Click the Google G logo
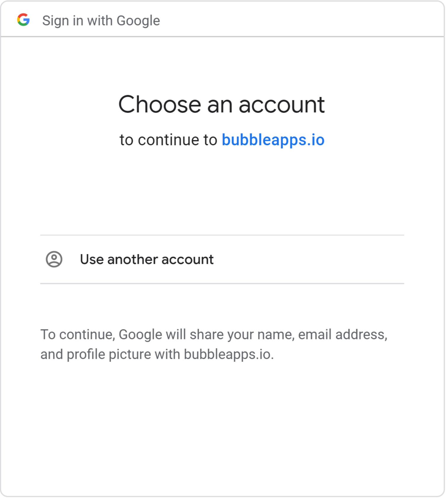 tap(23, 20)
